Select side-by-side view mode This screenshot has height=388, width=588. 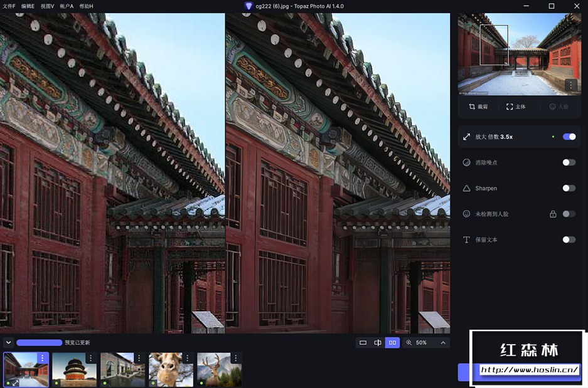tap(392, 343)
